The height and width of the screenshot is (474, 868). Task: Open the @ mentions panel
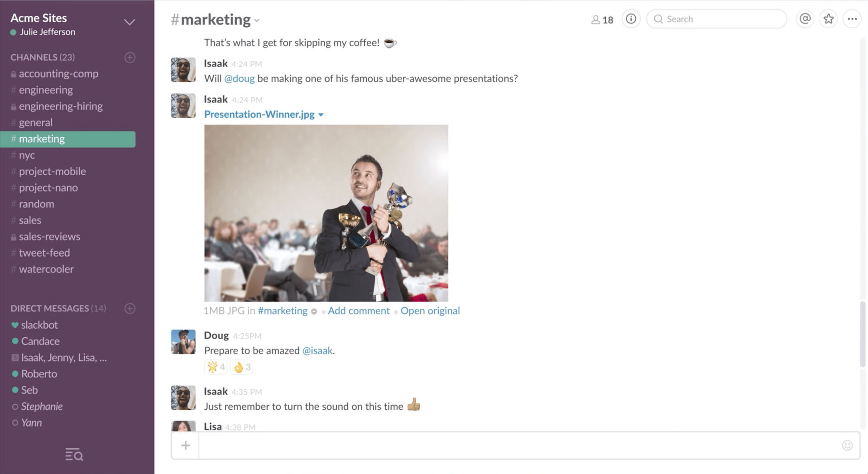pos(805,19)
